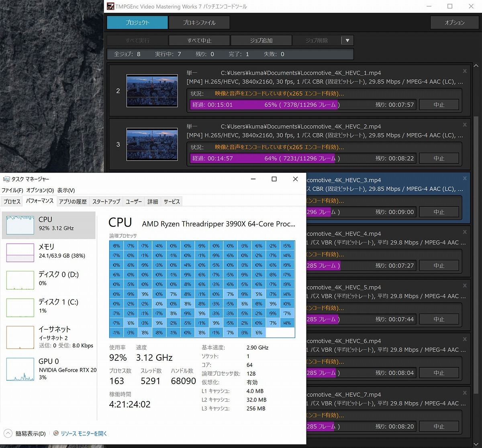The width and height of the screenshot is (482, 448).
Task: Switch to the サービス tab
Action: (x=172, y=202)
